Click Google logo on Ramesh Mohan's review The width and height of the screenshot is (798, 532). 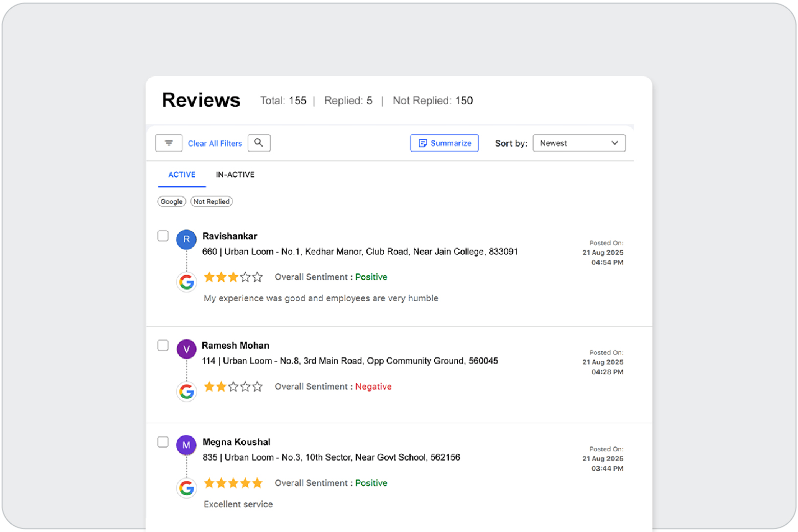[x=186, y=392]
